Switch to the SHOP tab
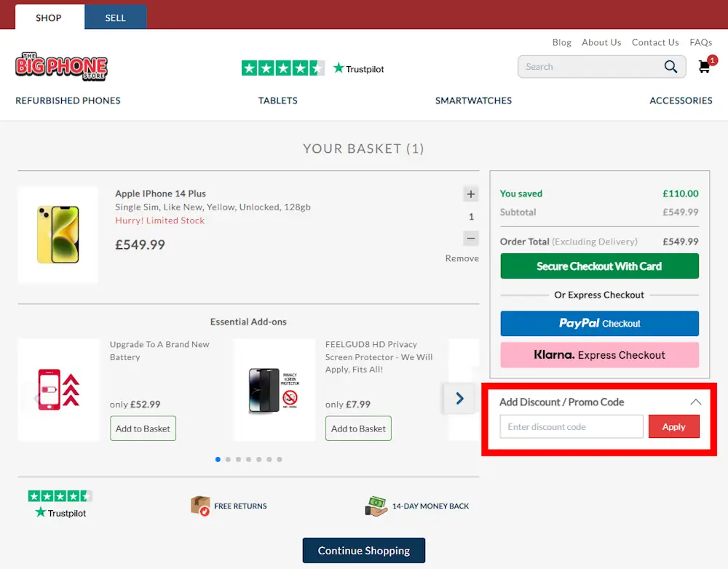This screenshot has width=728, height=569. (50, 17)
